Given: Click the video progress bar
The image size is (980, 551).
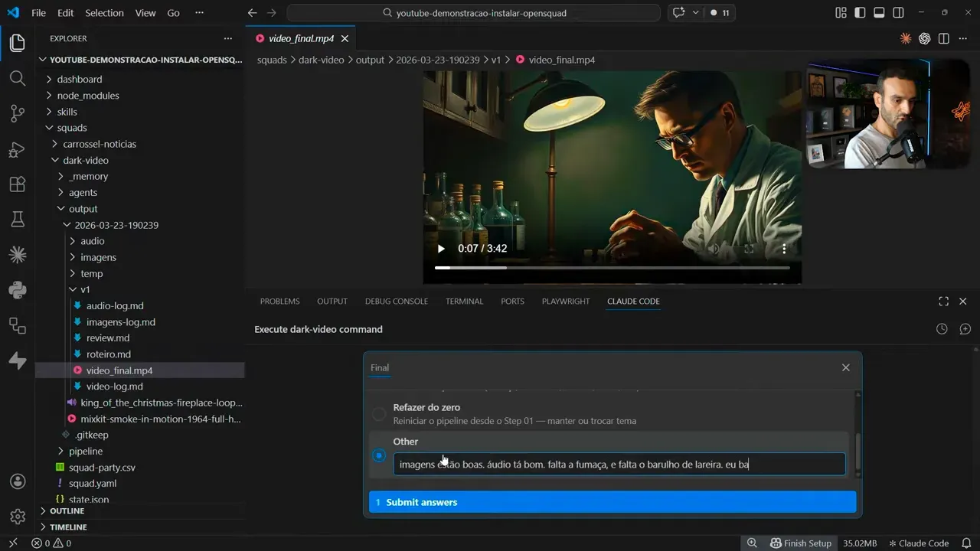Looking at the screenshot, I should [x=612, y=268].
